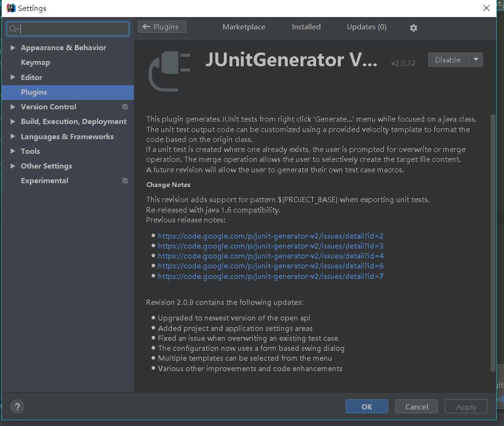Screen dimensions: 504x426
Task: Click the Version Control label
Action: tap(49, 107)
